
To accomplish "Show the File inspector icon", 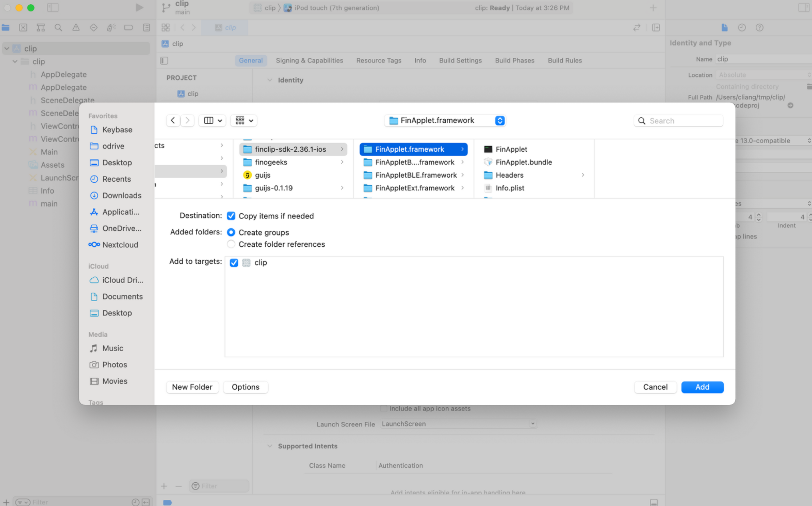I will coord(724,28).
